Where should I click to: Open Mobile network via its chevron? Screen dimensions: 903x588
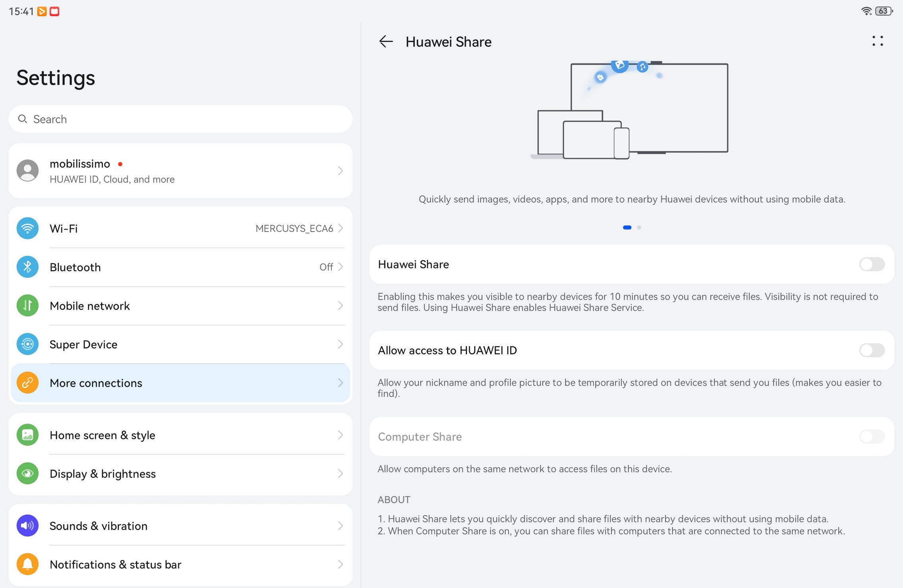click(340, 306)
